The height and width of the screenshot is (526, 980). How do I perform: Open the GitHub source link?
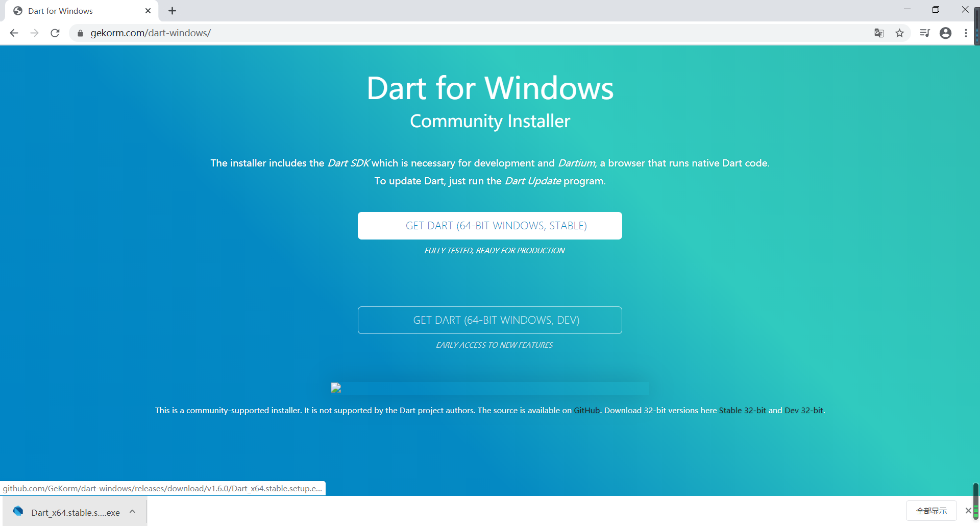pyautogui.click(x=587, y=411)
